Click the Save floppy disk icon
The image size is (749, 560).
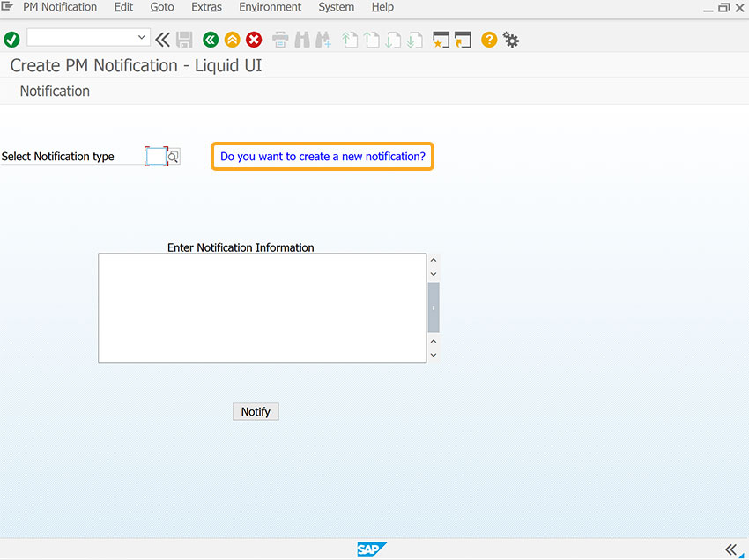point(184,40)
